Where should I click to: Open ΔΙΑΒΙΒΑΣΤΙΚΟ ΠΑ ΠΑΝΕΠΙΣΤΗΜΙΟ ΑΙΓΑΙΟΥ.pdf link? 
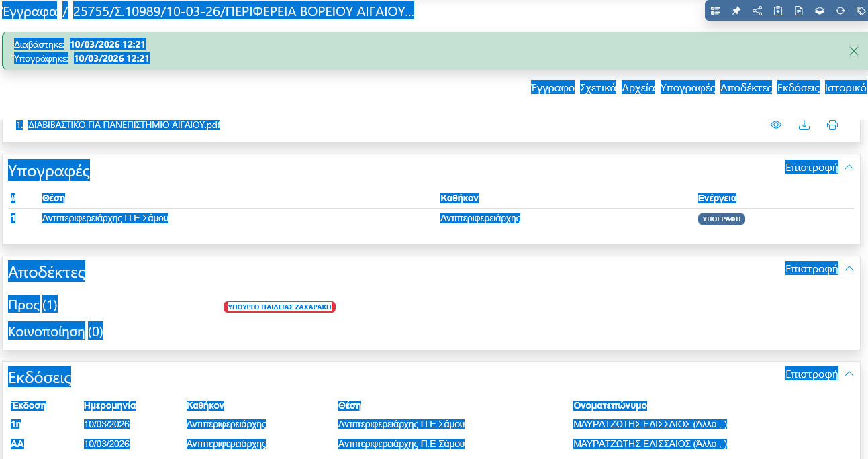[124, 125]
